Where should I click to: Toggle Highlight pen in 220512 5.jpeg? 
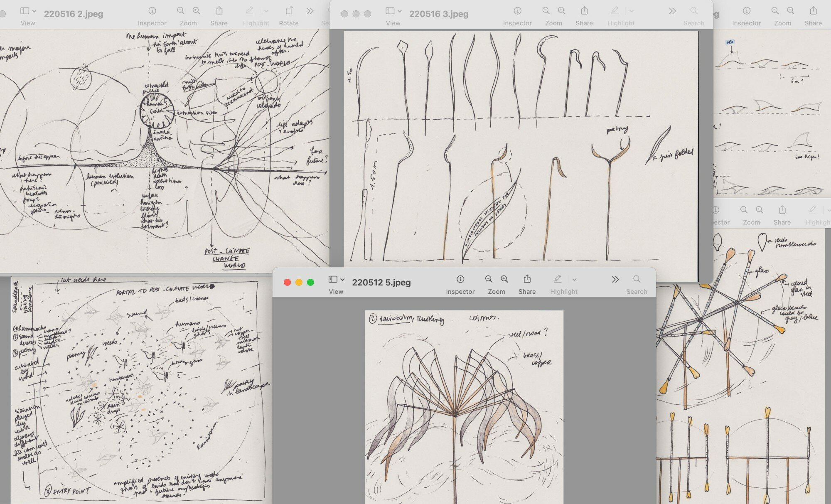pos(558,280)
